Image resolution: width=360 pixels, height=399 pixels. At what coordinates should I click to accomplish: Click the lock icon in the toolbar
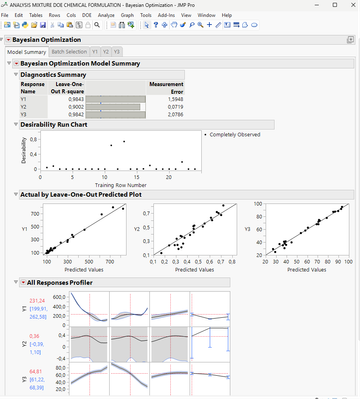coord(88,25)
